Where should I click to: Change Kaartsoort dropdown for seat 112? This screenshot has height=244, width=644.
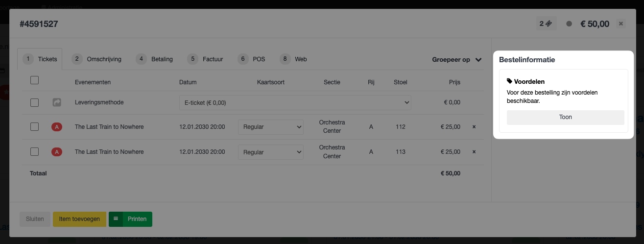[x=271, y=127]
